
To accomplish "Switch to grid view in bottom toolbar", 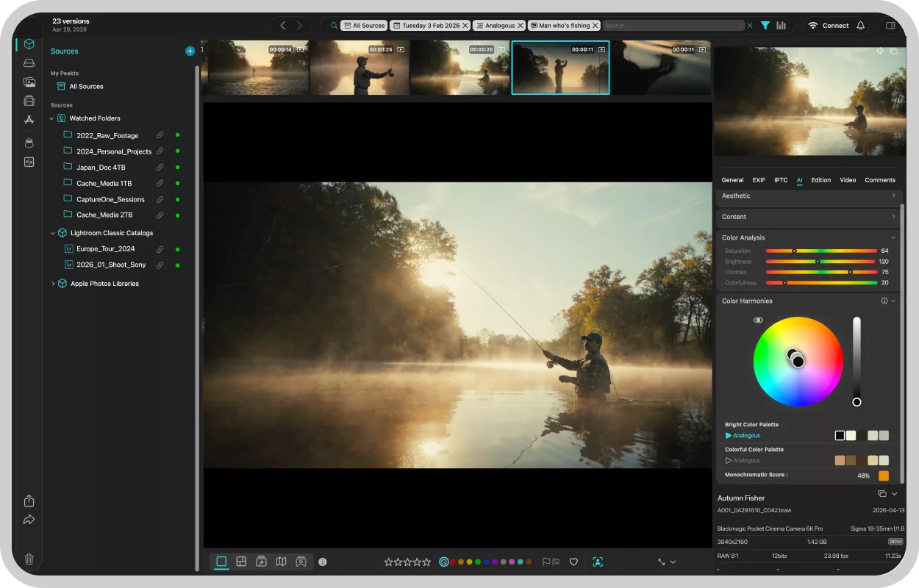I will (241, 562).
